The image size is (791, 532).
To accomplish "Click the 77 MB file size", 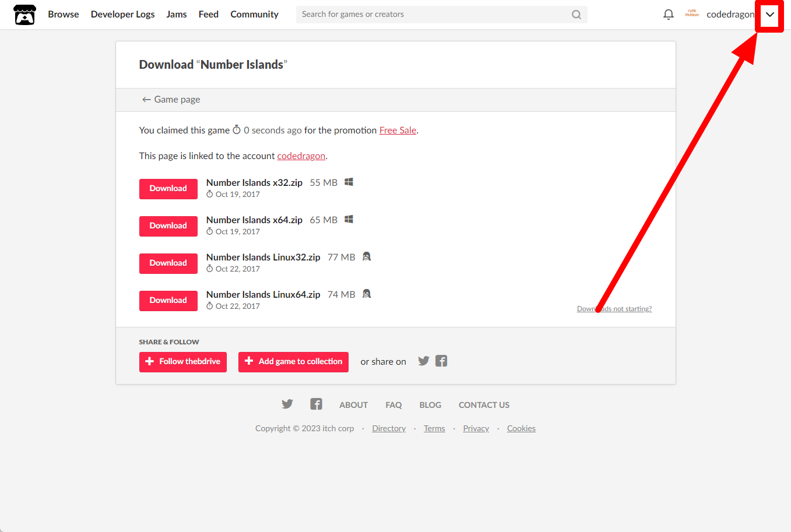I will [341, 258].
